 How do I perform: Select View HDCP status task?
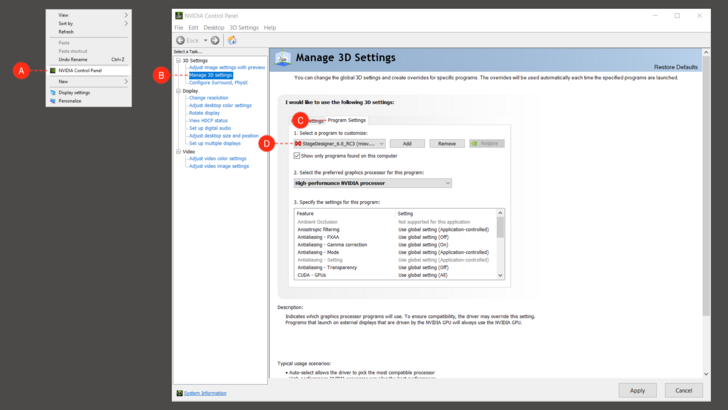pyautogui.click(x=208, y=121)
